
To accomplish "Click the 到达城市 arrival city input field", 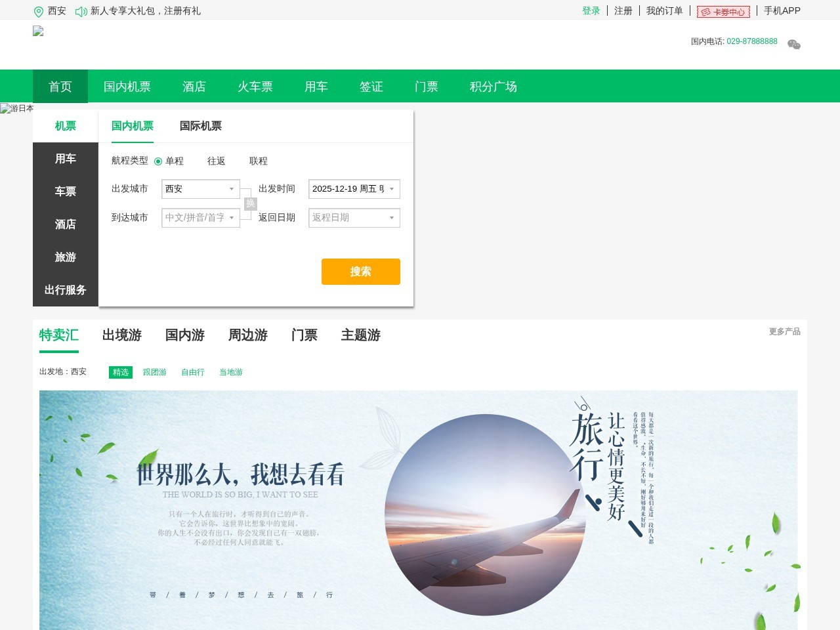I will tap(201, 218).
